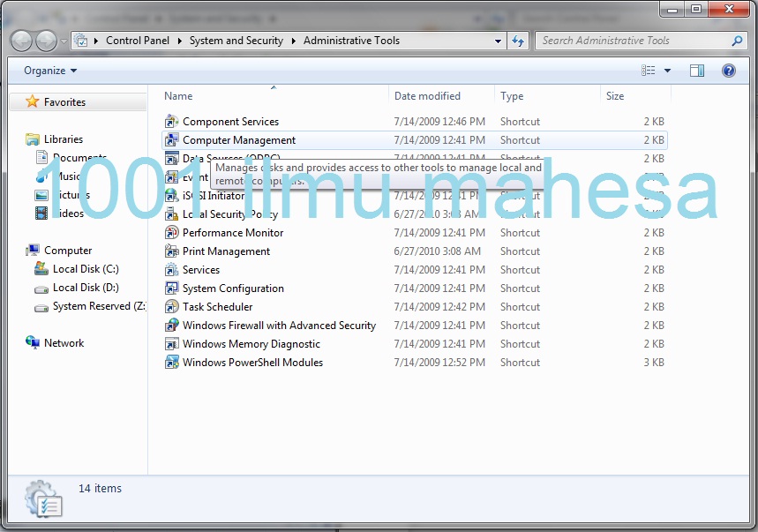
Task: Go forward with the Forward button
Action: pos(47,41)
